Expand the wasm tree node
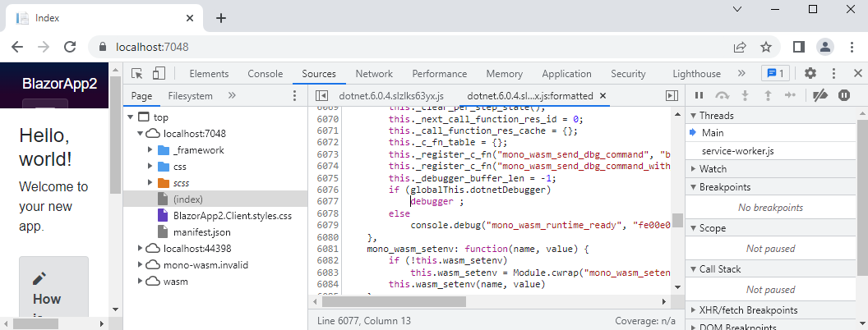This screenshot has height=330, width=868. click(x=141, y=282)
